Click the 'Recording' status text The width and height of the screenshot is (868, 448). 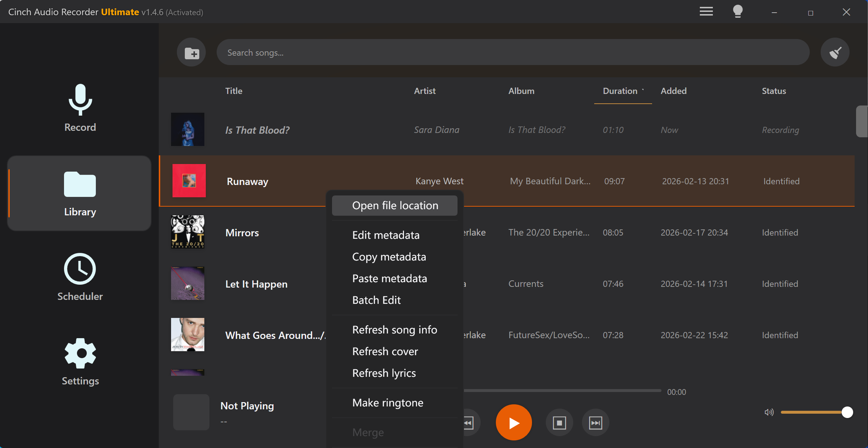pos(780,130)
